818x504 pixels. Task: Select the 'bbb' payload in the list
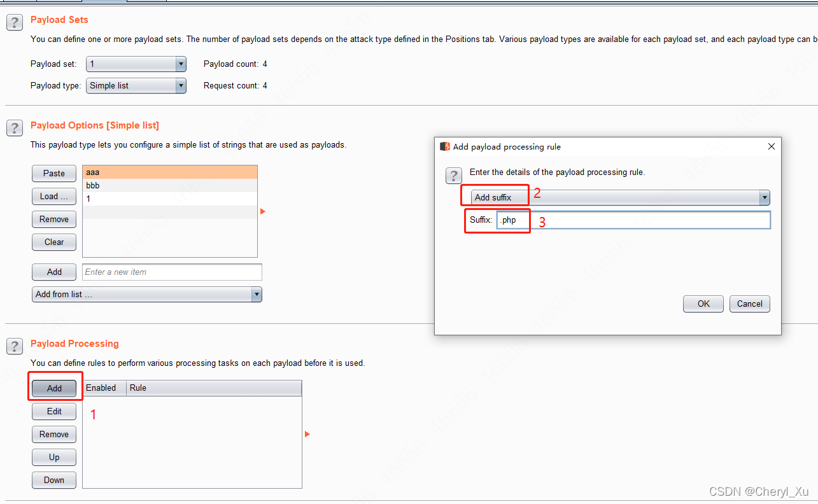(170, 185)
